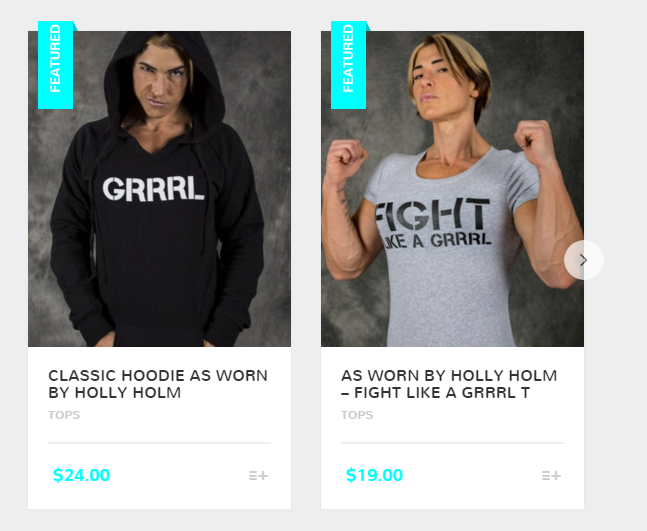Open the As Worn By Holly Holm – Fight Like a GRRRL T title
The height and width of the screenshot is (531, 647).
point(449,384)
